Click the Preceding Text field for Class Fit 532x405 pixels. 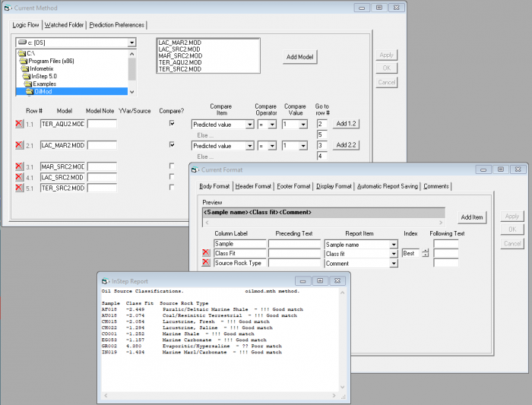(x=295, y=253)
